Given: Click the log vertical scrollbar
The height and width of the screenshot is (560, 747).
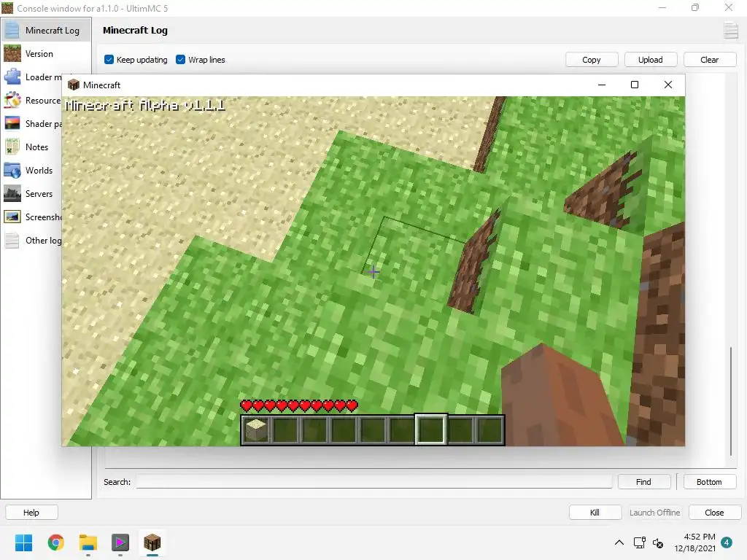Looking at the screenshot, I should 731,401.
